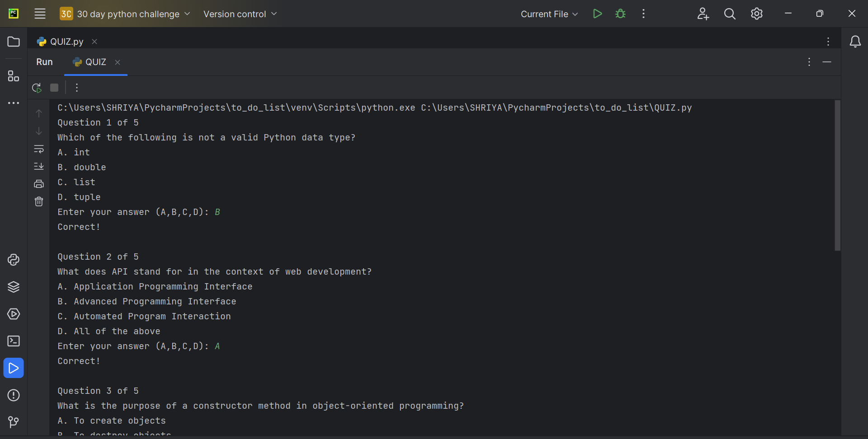Open IDE settings gear
868x439 pixels.
[x=756, y=14]
